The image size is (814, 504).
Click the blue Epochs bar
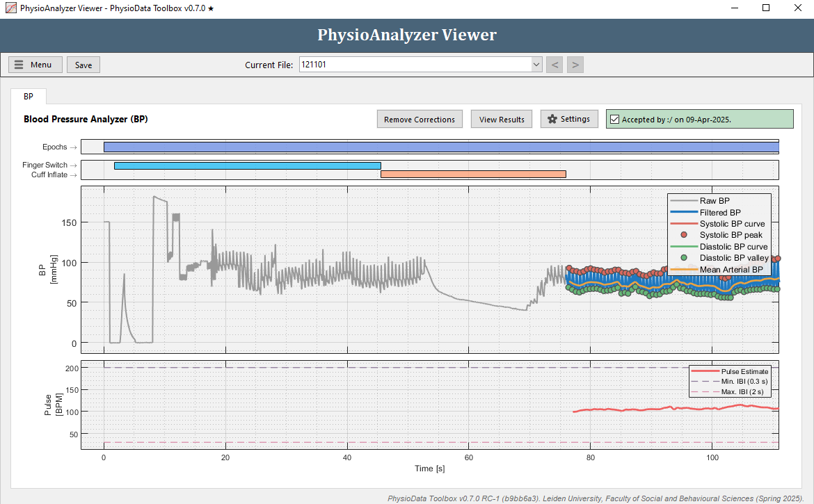pyautogui.click(x=441, y=147)
